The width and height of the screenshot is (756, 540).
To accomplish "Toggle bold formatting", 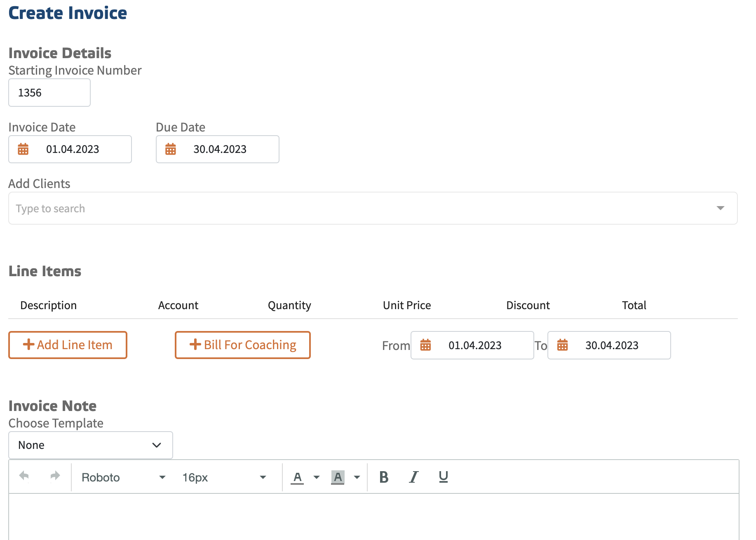I will pyautogui.click(x=383, y=477).
